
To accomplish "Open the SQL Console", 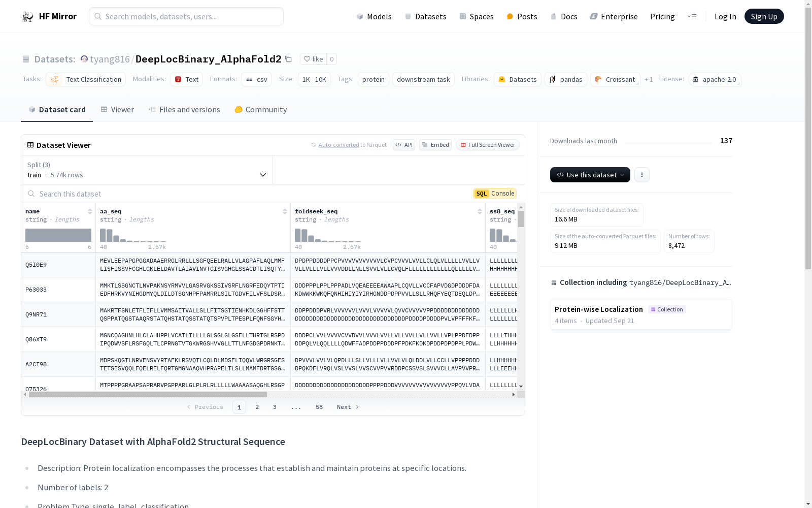I will pyautogui.click(x=495, y=194).
